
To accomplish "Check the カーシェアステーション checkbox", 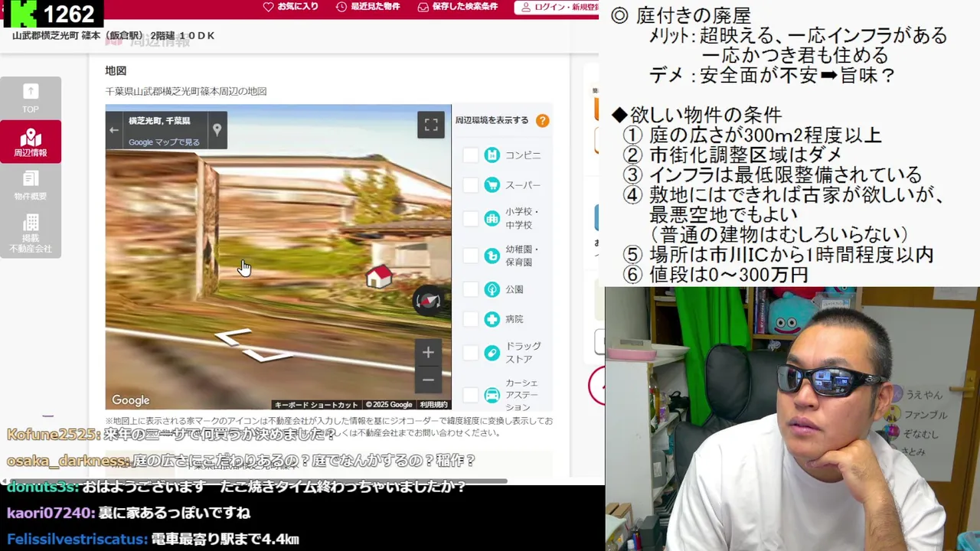I will click(470, 395).
